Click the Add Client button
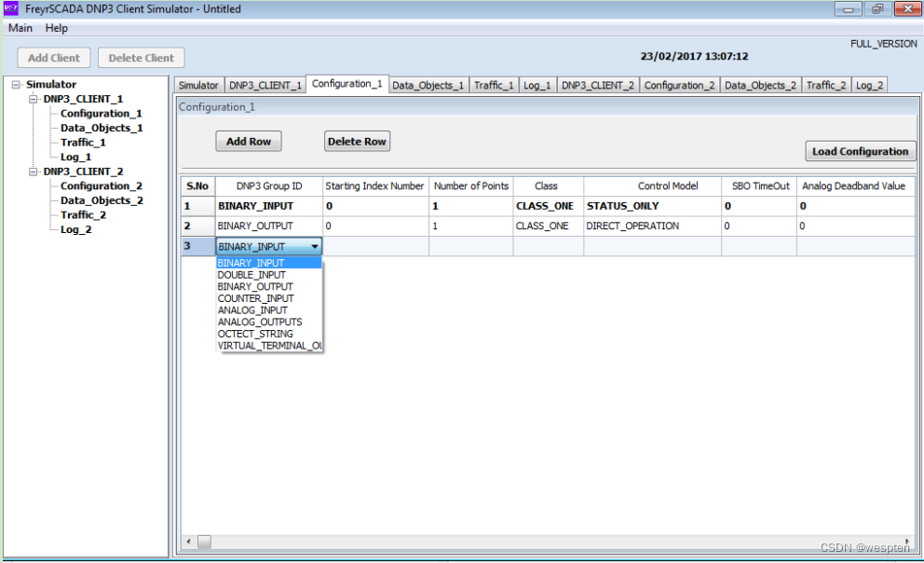This screenshot has height=563, width=924. pos(54,58)
